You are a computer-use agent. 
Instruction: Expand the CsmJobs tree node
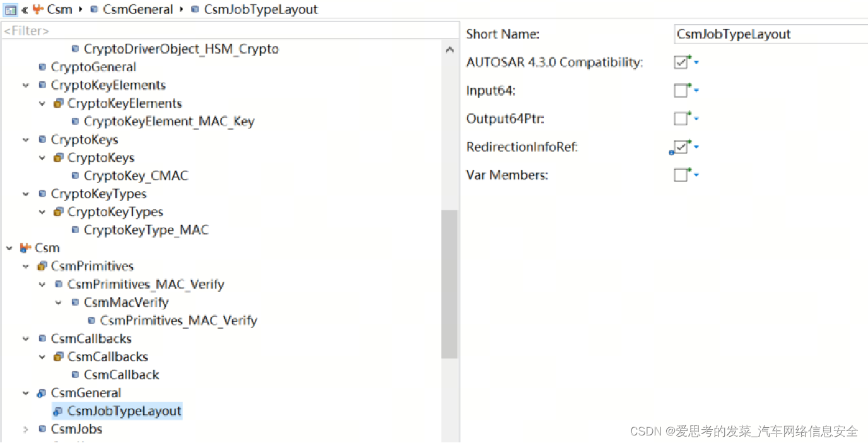click(25, 429)
